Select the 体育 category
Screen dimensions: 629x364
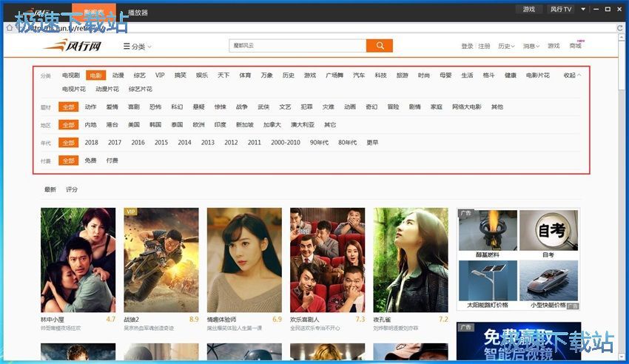point(245,75)
